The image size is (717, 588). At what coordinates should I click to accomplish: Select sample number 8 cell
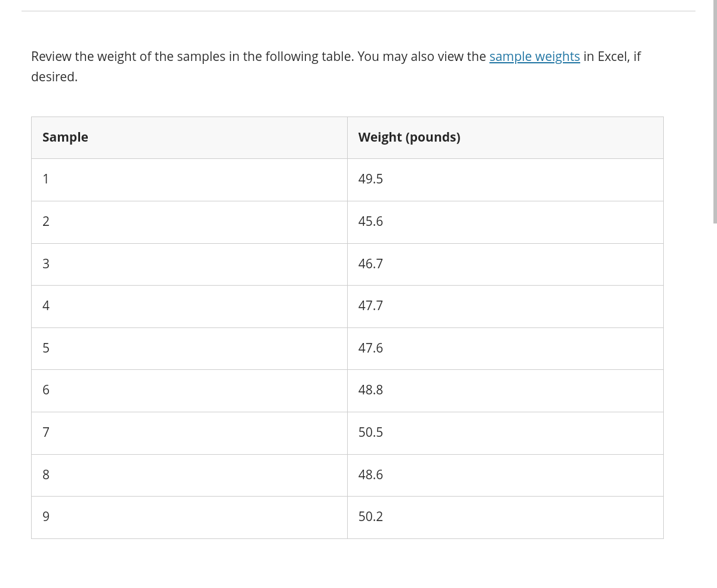pyautogui.click(x=189, y=475)
